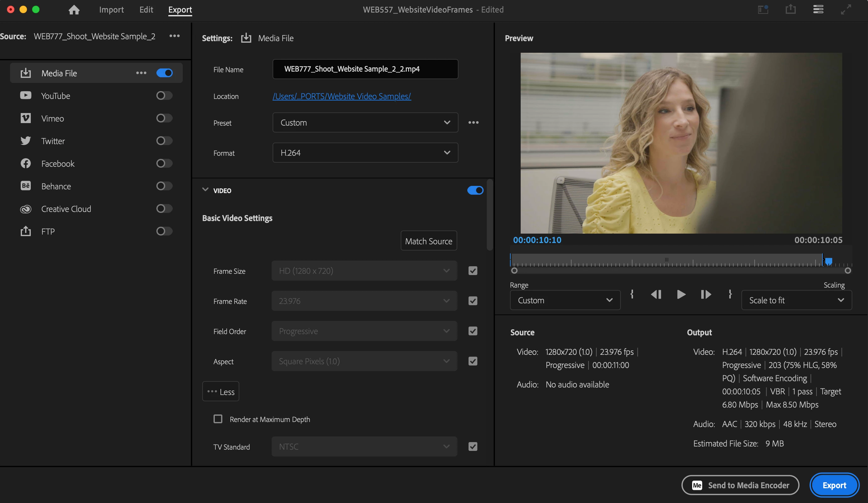The image size is (868, 503).
Task: Collapse the VIDEO section chevron
Action: [205, 190]
